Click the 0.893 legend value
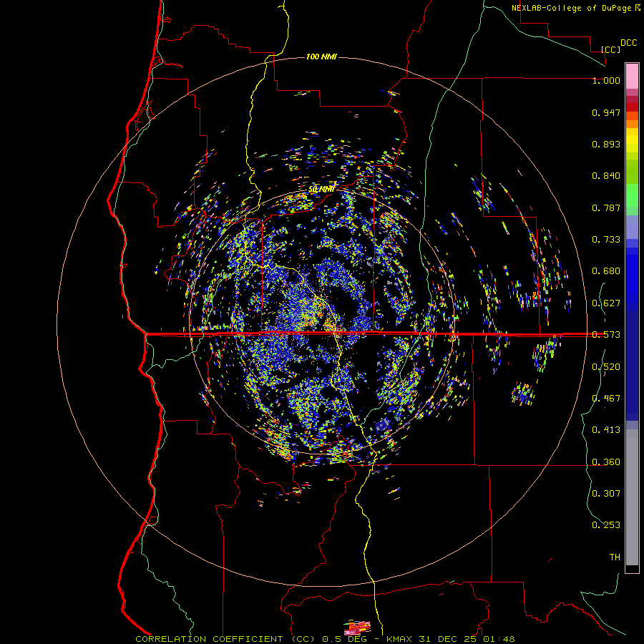 [606, 144]
